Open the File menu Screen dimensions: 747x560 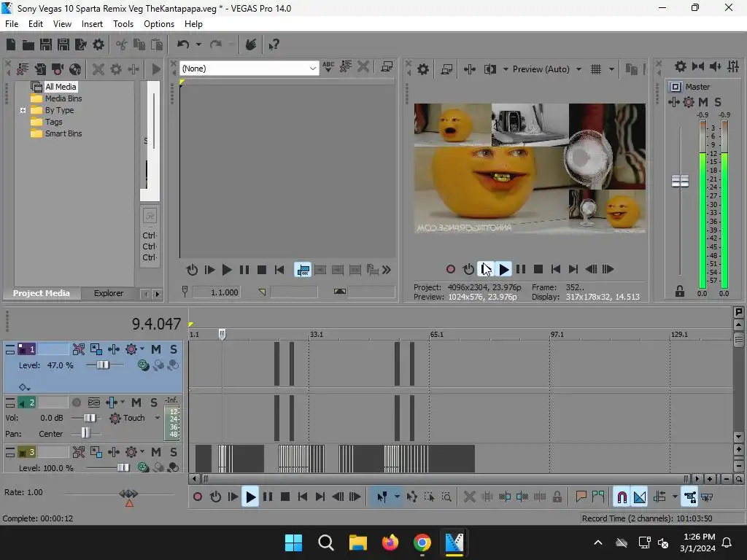point(12,24)
